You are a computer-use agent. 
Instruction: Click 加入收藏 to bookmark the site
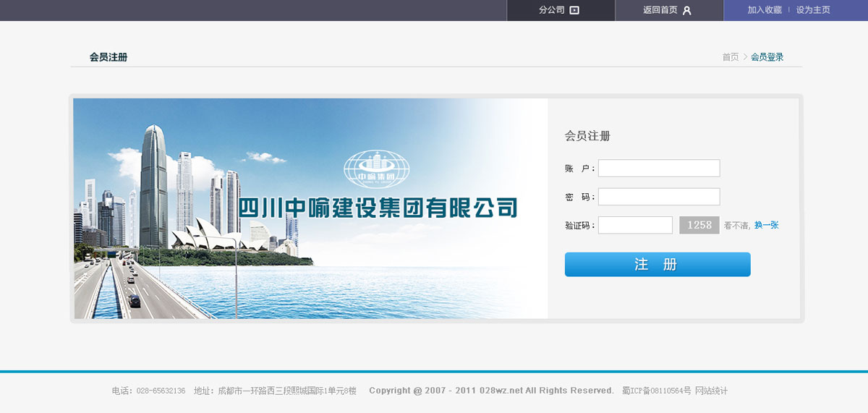click(x=765, y=10)
